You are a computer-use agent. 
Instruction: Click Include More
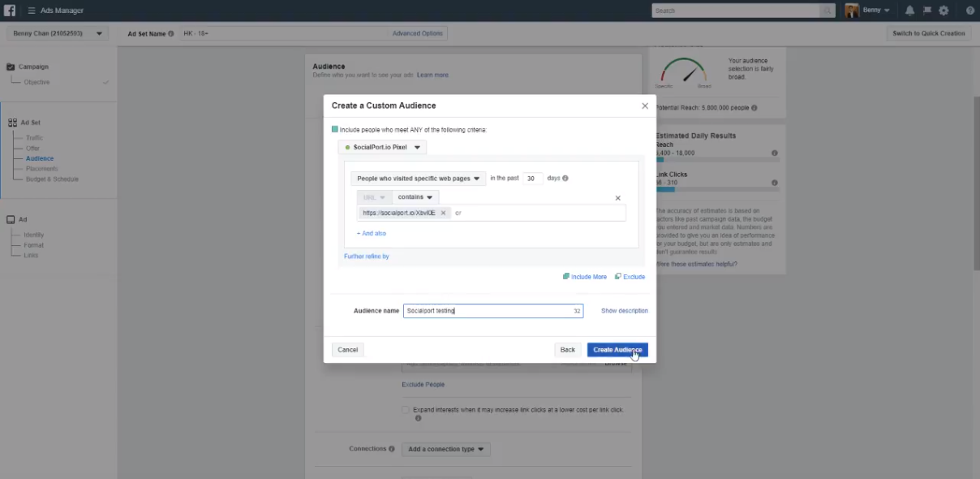point(585,277)
